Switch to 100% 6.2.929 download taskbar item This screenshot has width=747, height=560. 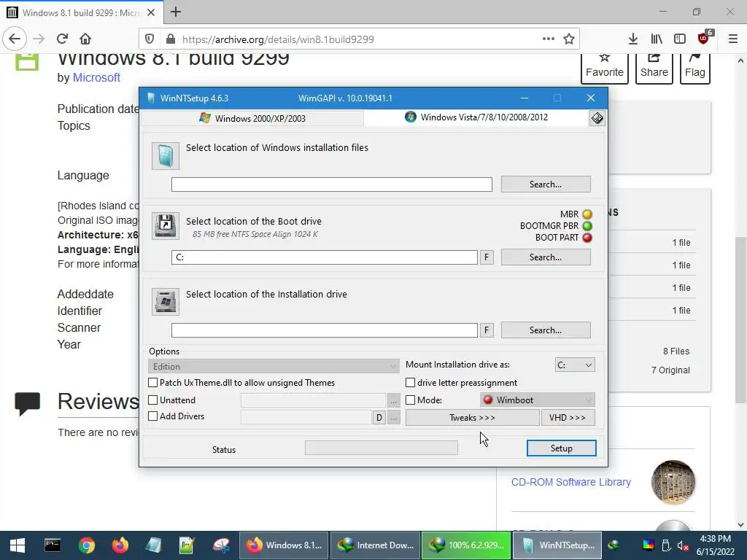click(x=466, y=545)
